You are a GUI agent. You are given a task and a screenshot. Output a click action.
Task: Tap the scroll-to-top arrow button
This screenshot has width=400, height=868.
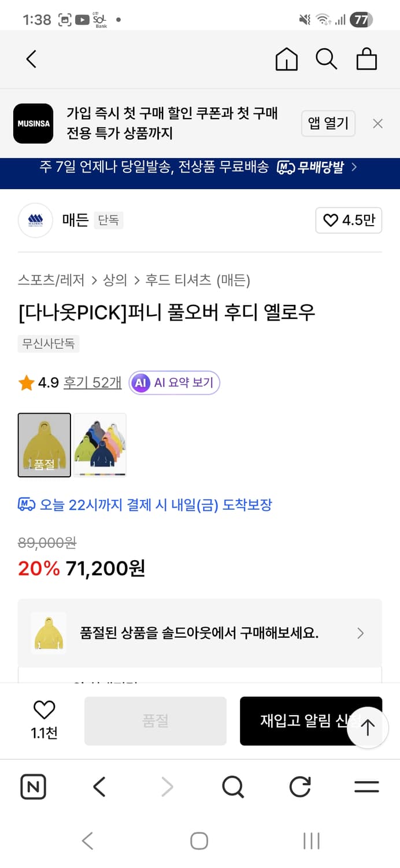click(x=368, y=727)
